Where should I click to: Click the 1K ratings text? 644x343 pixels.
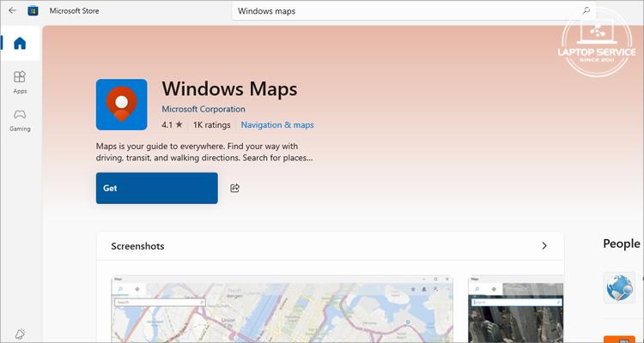(211, 124)
